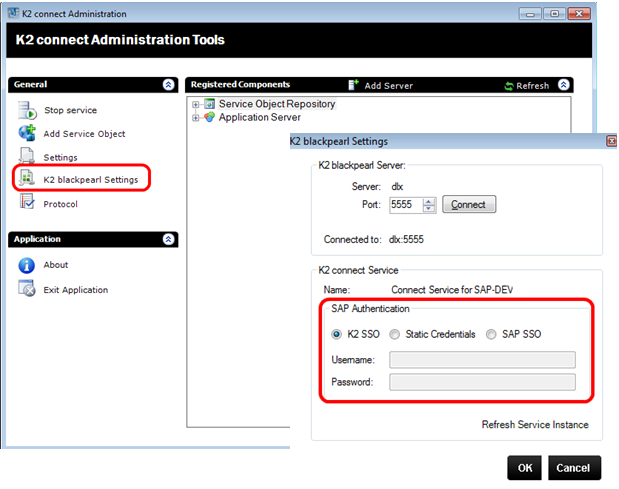This screenshot has width=619, height=489.
Task: Collapse the Registered Components panel
Action: [564, 85]
